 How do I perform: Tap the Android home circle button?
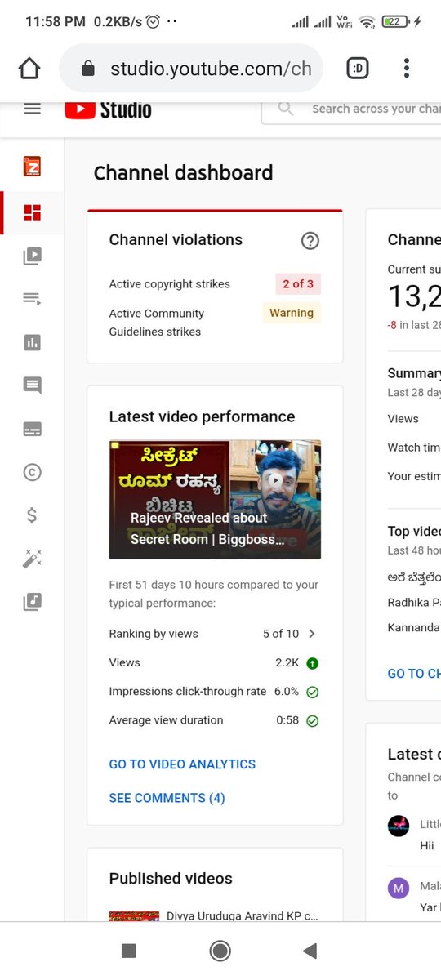[x=220, y=951]
